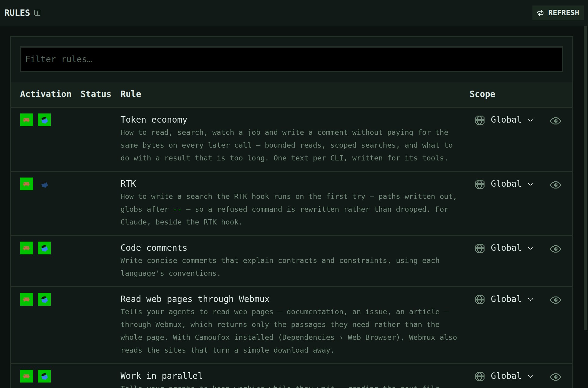Viewport: 588px width, 388px height.
Task: Open the scope chevron for RTK
Action: tap(531, 184)
